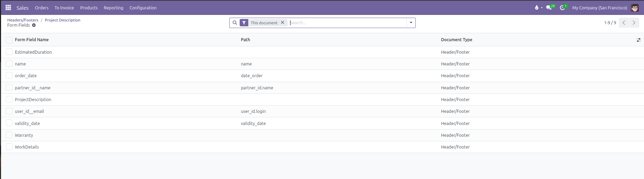Check the validity_date row checkbox

tap(9, 123)
